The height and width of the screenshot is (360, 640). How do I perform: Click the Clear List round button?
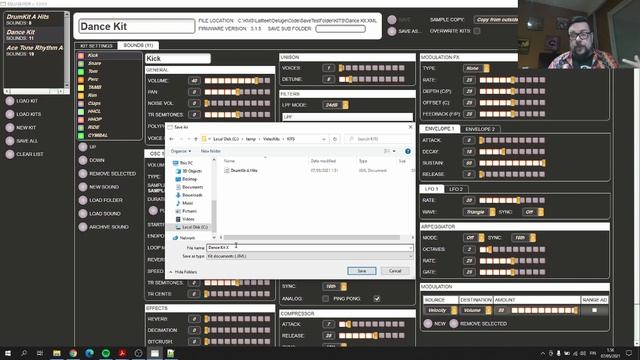[10, 154]
